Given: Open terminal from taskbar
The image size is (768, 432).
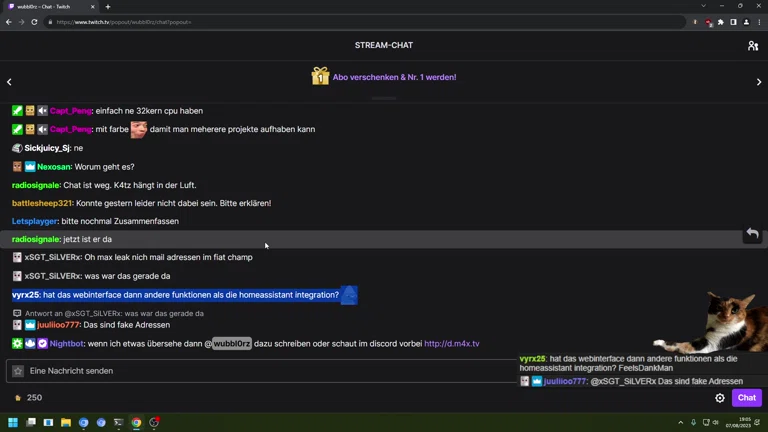Looking at the screenshot, I should tap(119, 422).
